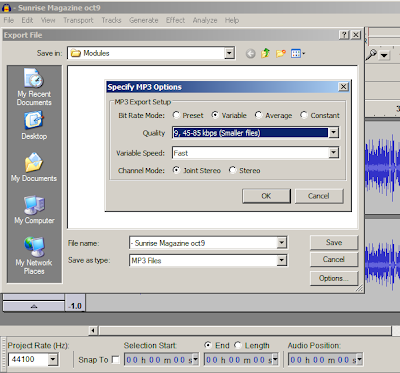The height and width of the screenshot is (373, 400).
Task: Open the Project Rate dropdown
Action: pyautogui.click(x=53, y=359)
